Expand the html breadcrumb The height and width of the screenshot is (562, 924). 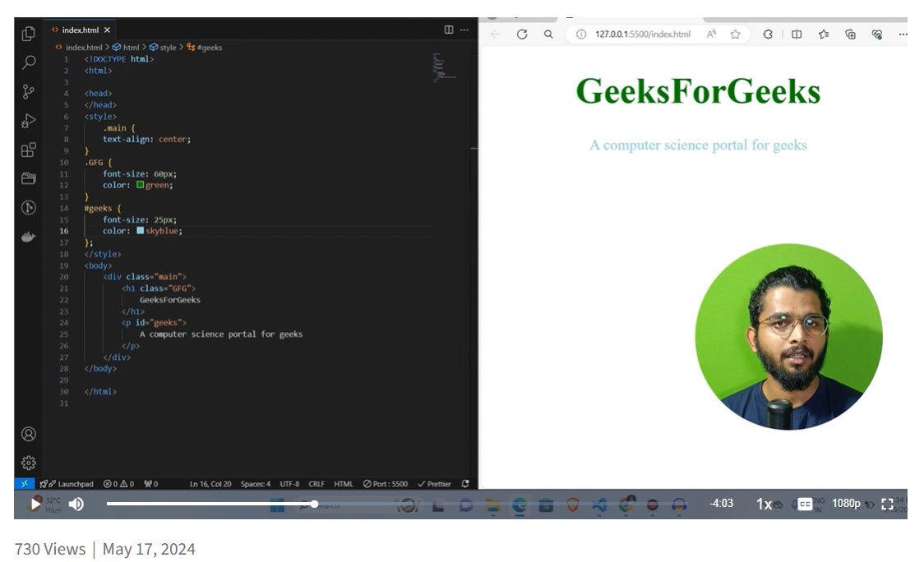pos(126,47)
